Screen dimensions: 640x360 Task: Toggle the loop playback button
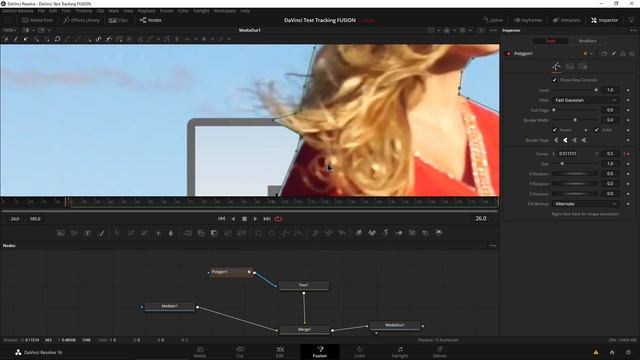(278, 219)
